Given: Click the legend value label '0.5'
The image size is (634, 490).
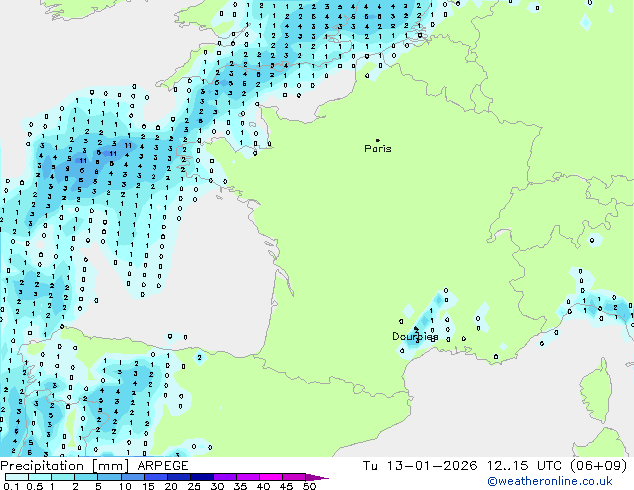Looking at the screenshot, I should (x=35, y=486).
